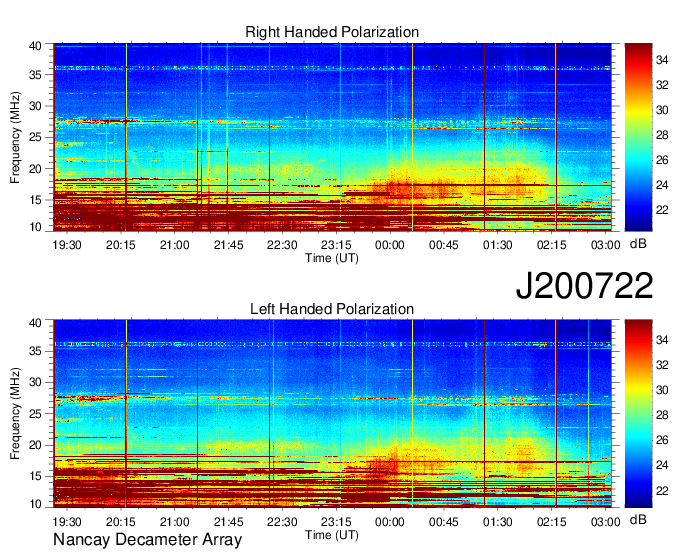Click the 30 dB value on right-handed color bar
The image size is (680, 552).
click(x=662, y=110)
